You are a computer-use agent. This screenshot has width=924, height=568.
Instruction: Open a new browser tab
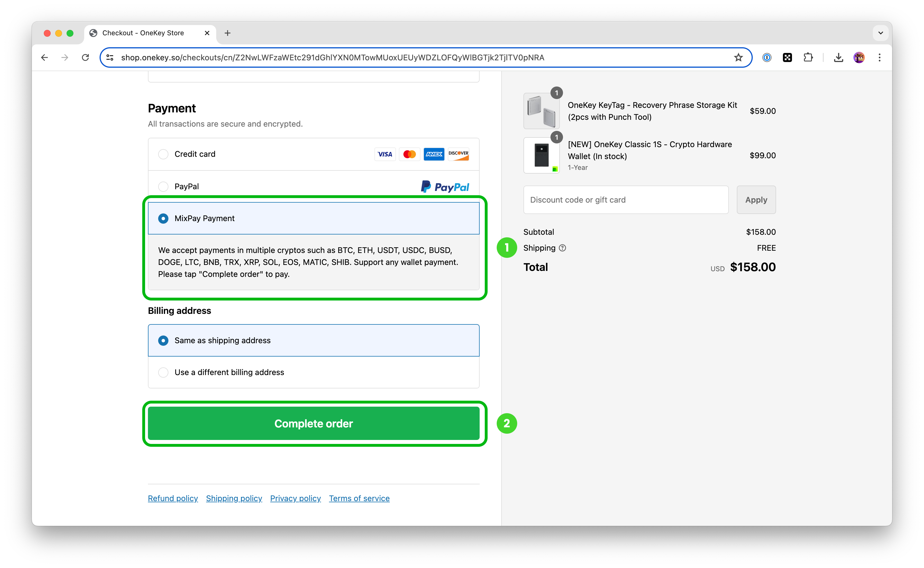228,33
